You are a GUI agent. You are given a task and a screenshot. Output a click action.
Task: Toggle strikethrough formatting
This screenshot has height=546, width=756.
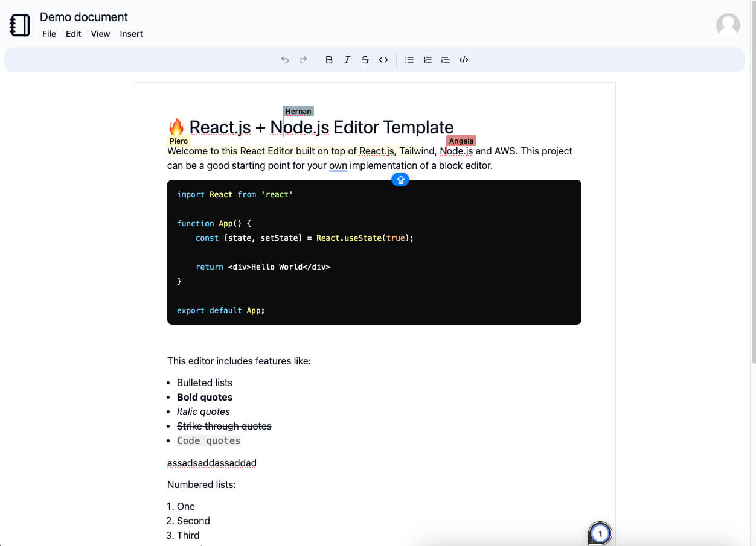(365, 60)
